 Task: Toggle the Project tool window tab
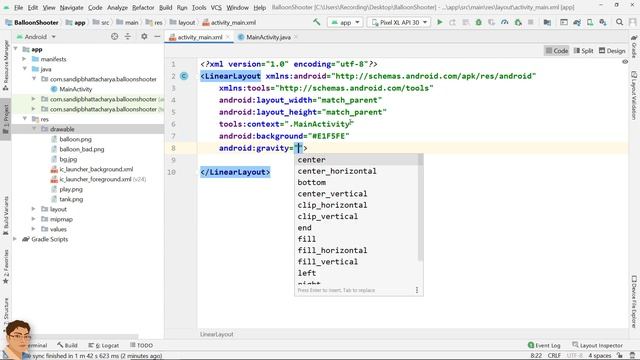6,119
